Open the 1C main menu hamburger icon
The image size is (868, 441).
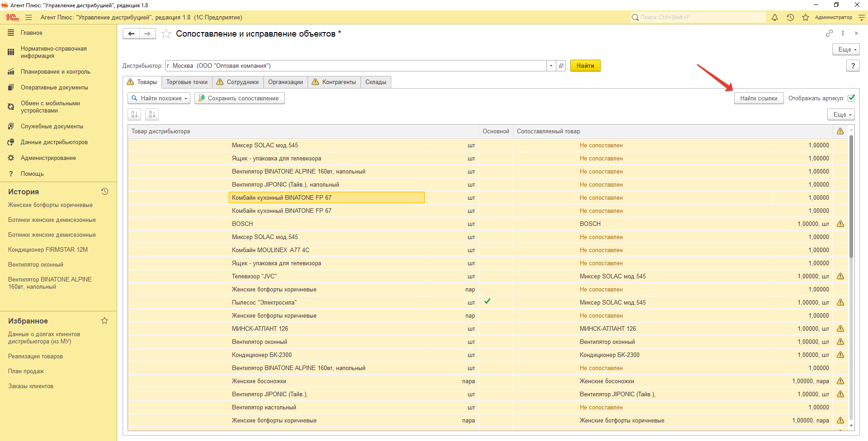[x=28, y=17]
